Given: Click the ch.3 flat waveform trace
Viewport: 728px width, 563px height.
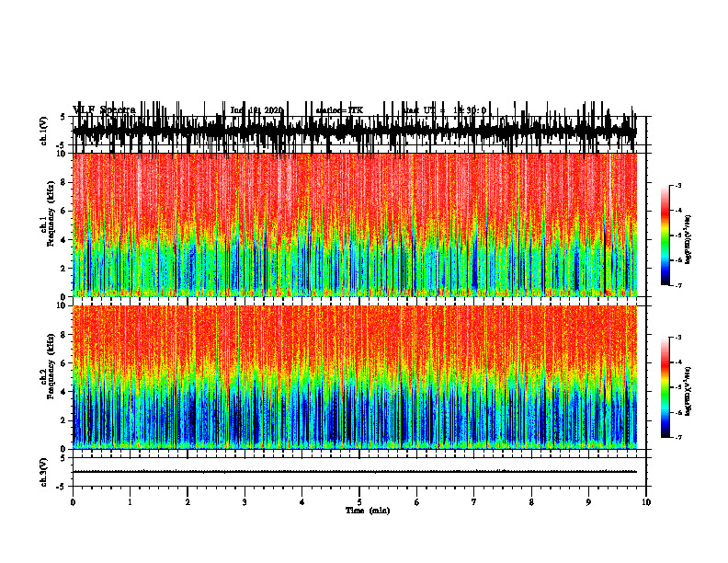Looking at the screenshot, I should [x=355, y=472].
